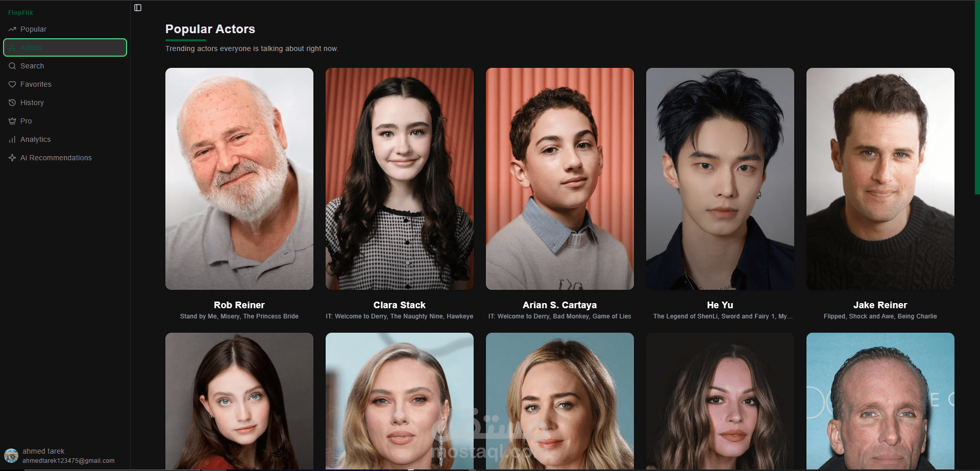Click the Arian S. Cartaya name link
The image size is (980, 471).
coord(560,305)
